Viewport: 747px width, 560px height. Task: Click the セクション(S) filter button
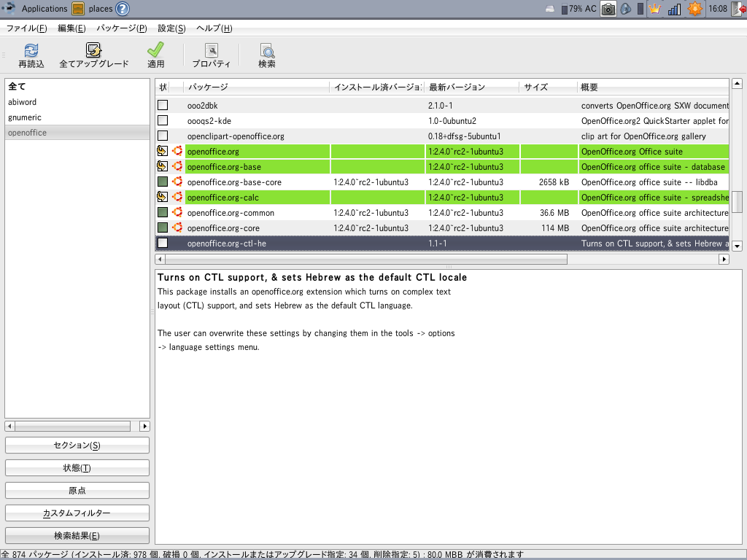(77, 446)
